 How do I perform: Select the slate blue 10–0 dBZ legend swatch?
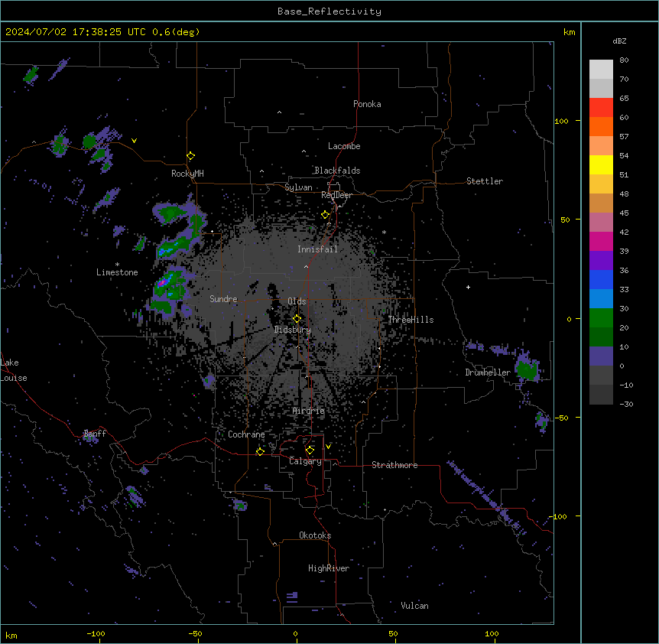pyautogui.click(x=601, y=356)
